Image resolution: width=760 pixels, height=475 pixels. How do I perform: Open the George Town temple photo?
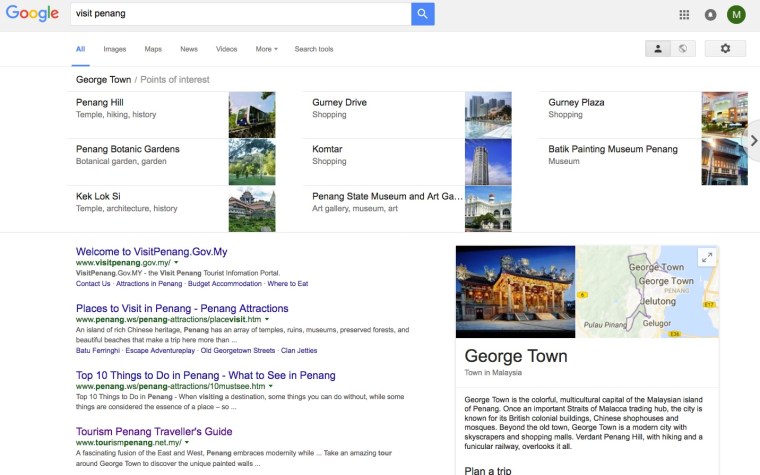515,292
